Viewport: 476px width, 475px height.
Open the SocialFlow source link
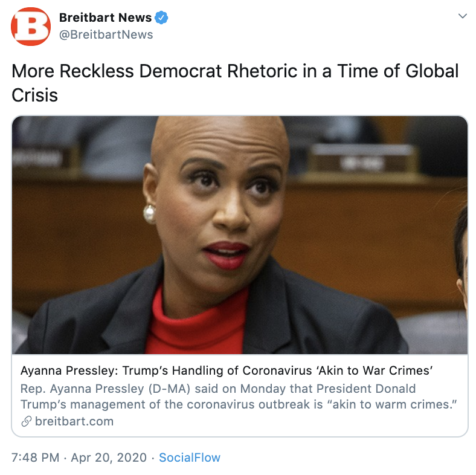coord(190,457)
